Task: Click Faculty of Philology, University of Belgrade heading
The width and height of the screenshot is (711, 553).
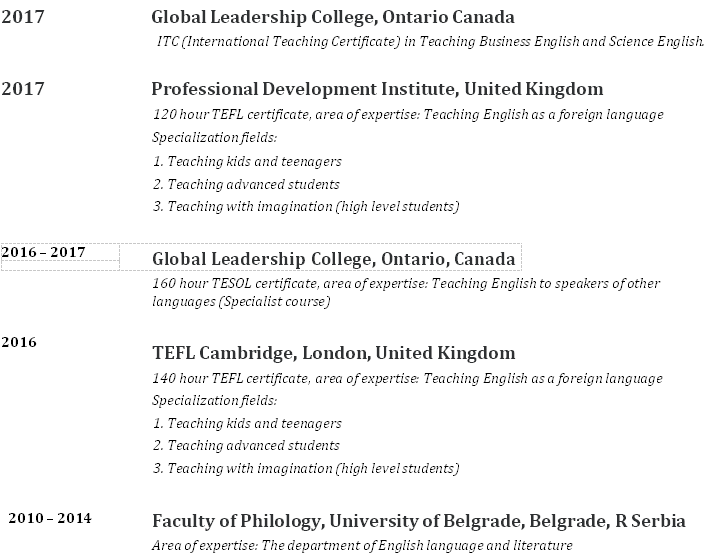Action: 419,521
